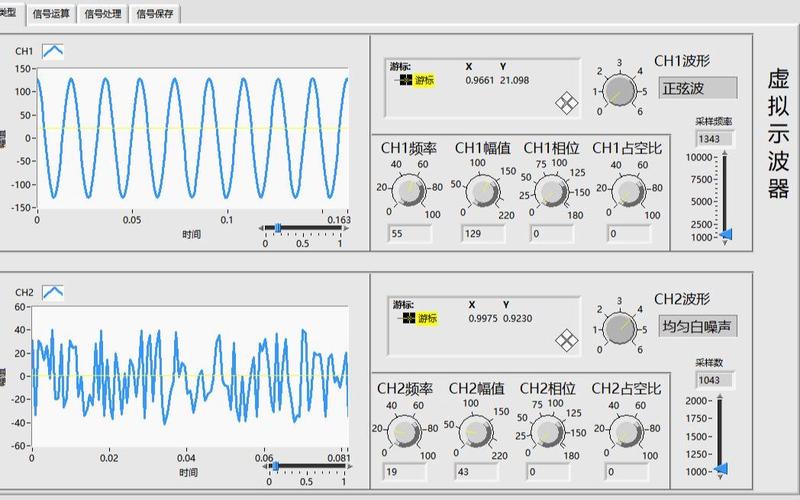Click the CH2 cursor mover diamond pad
The height and width of the screenshot is (500, 800).
pos(566,340)
